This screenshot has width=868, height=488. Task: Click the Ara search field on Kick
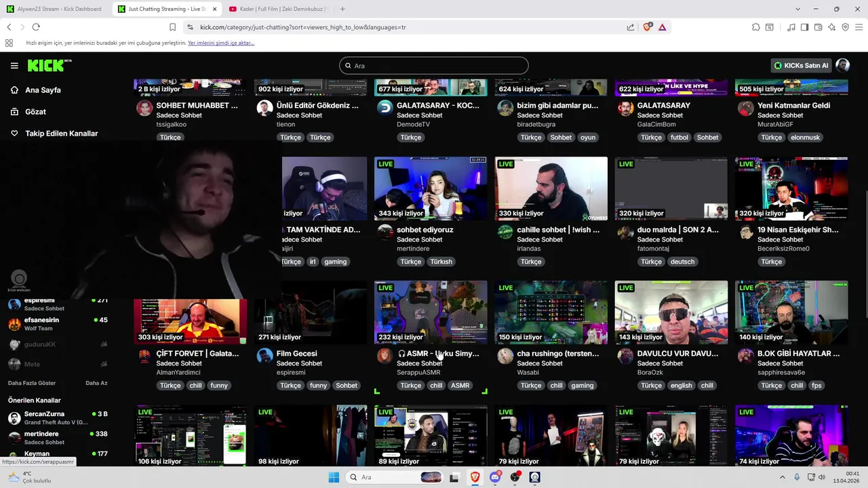pos(434,66)
